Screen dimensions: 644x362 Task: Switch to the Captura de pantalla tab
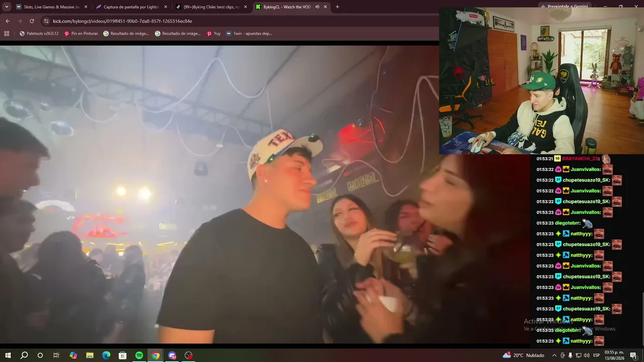[131, 7]
